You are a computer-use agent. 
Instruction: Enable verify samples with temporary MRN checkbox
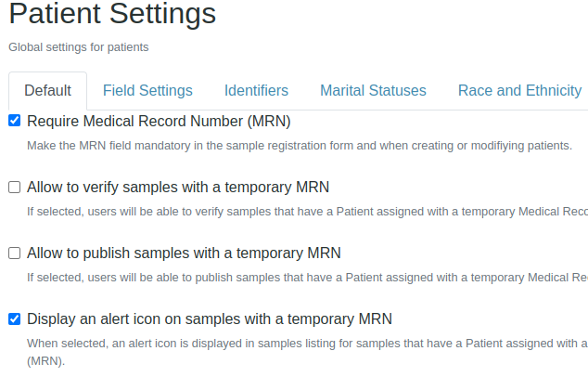(x=14, y=187)
